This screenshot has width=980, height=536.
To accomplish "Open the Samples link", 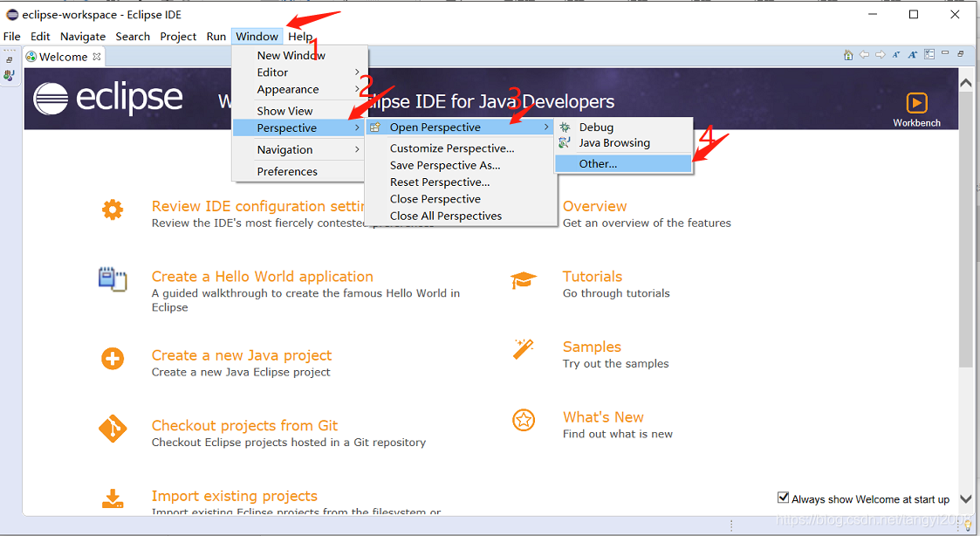I will point(592,347).
